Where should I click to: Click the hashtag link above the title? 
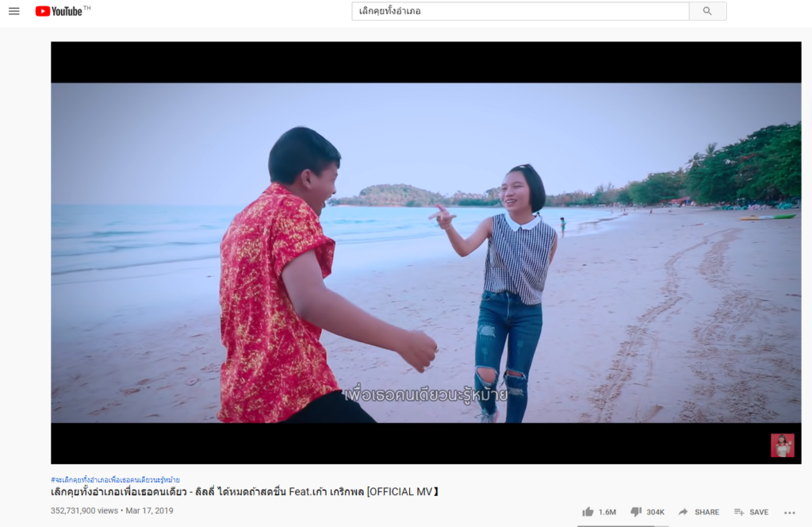[x=116, y=480]
